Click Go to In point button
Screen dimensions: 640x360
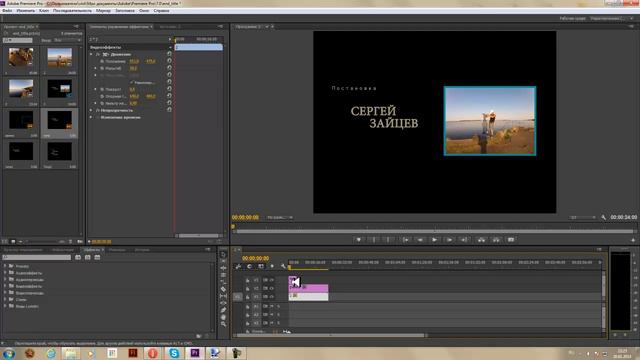click(405, 240)
